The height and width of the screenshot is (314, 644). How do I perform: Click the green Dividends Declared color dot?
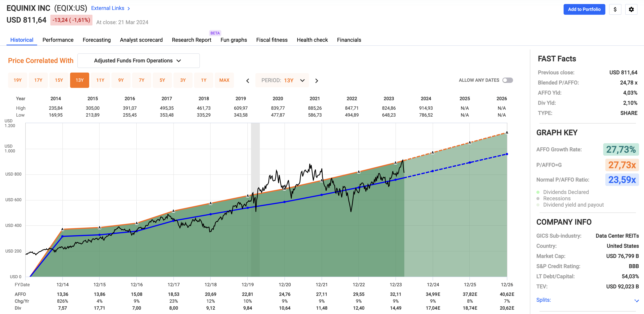pyautogui.click(x=538, y=192)
